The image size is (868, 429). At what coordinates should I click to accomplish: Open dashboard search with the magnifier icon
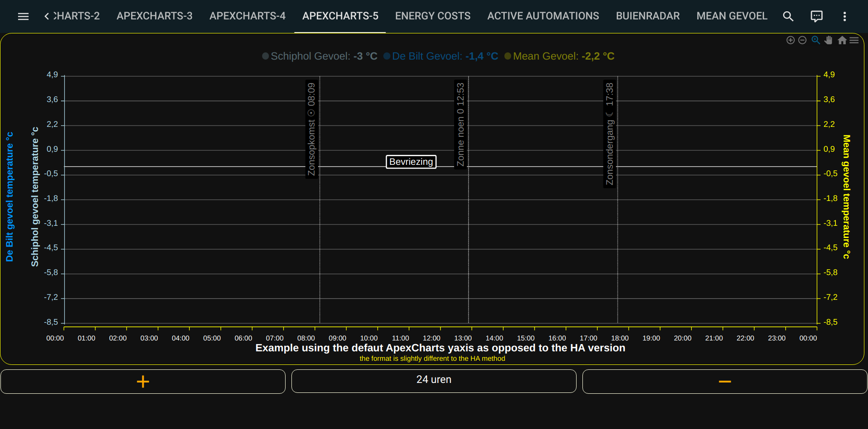788,16
